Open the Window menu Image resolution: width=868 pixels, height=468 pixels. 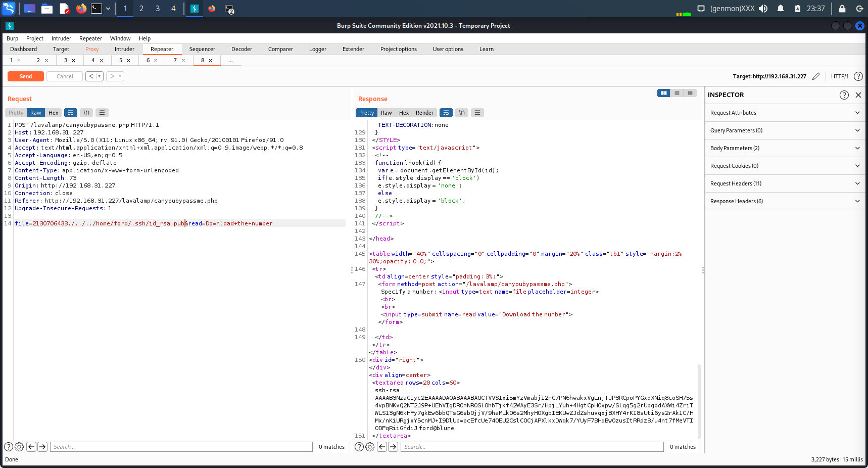120,38
